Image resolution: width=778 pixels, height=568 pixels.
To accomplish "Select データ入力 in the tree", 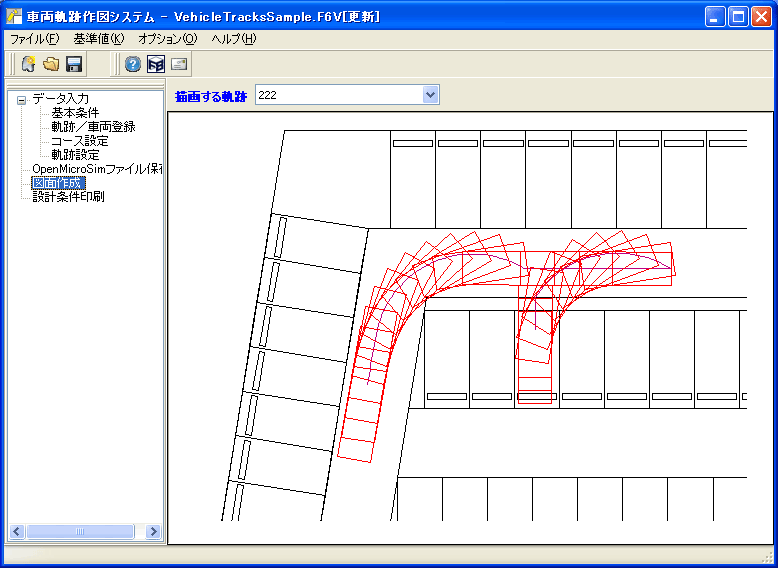I will (61, 99).
